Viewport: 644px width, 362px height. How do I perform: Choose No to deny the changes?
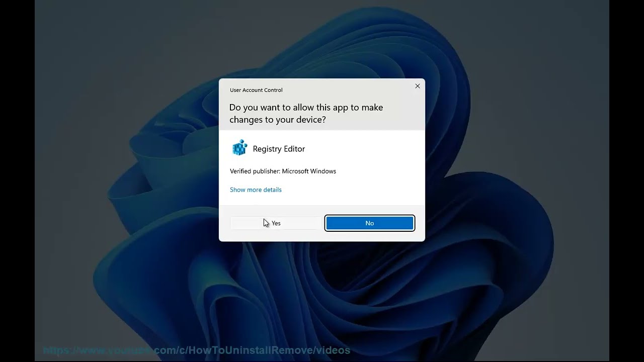[x=370, y=223]
